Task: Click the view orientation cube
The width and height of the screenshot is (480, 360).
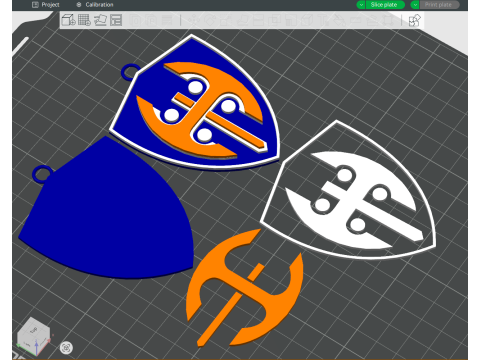Action: (x=33, y=336)
